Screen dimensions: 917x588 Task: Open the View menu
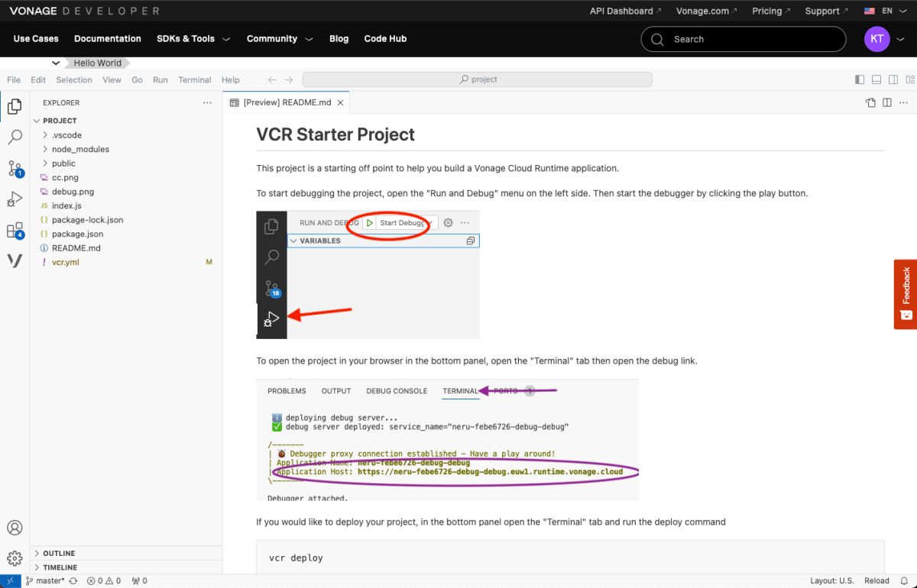tap(112, 79)
